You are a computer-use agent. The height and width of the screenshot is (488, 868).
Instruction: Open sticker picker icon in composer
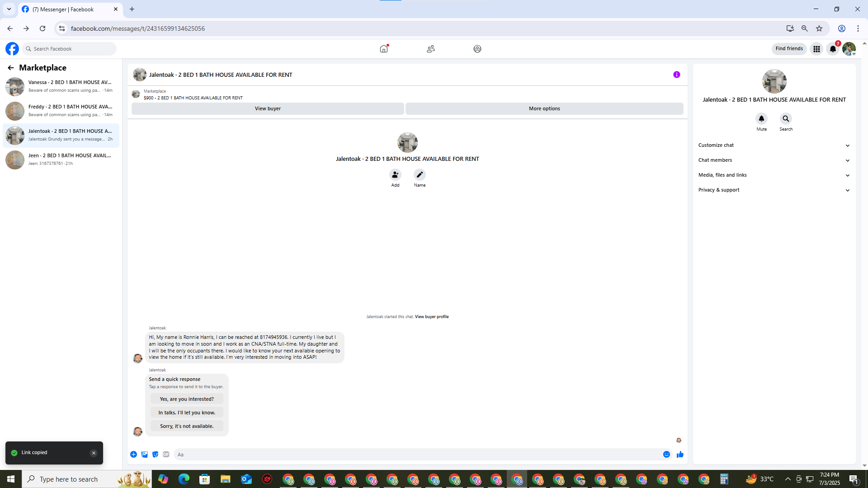155,455
